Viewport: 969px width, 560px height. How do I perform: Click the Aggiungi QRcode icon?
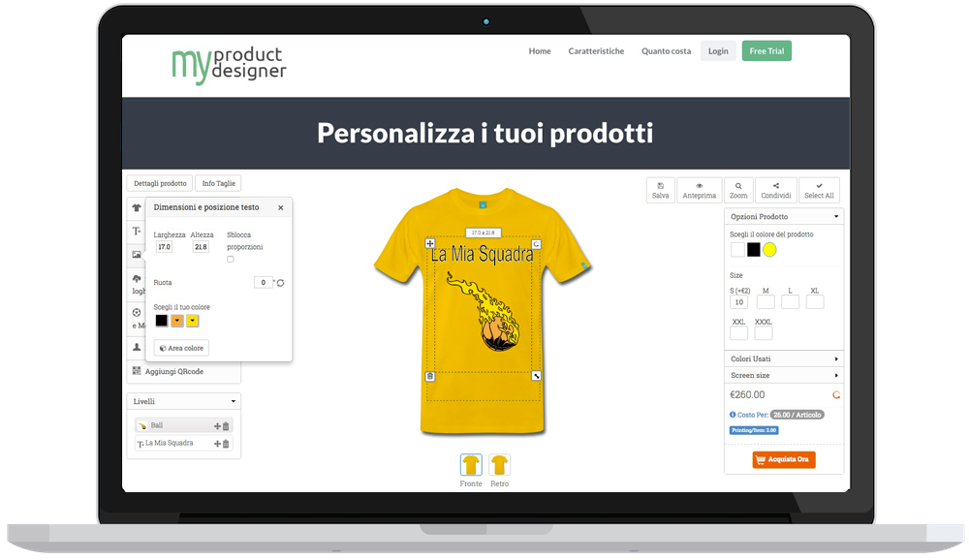tap(137, 371)
